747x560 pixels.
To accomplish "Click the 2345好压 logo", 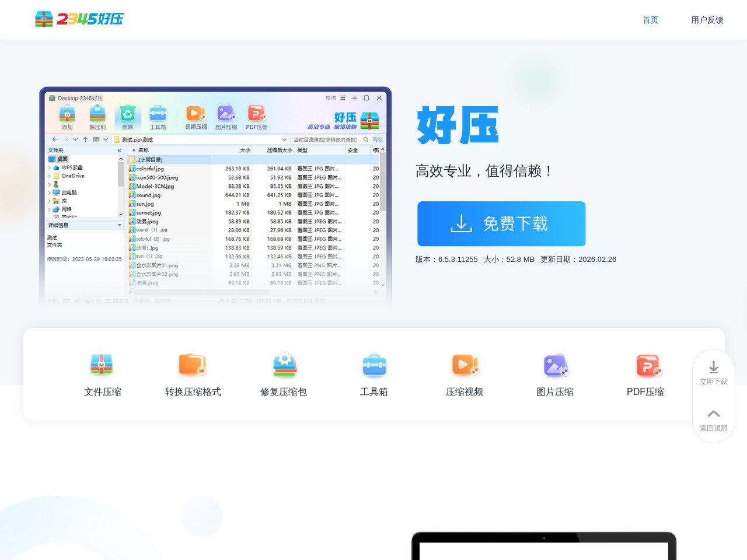I will (79, 19).
